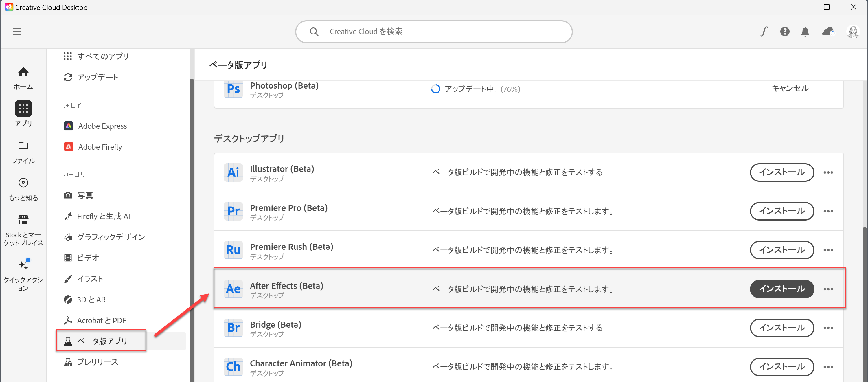This screenshot has height=382, width=868.
Task: Click the user profile avatar
Action: [x=854, y=31]
